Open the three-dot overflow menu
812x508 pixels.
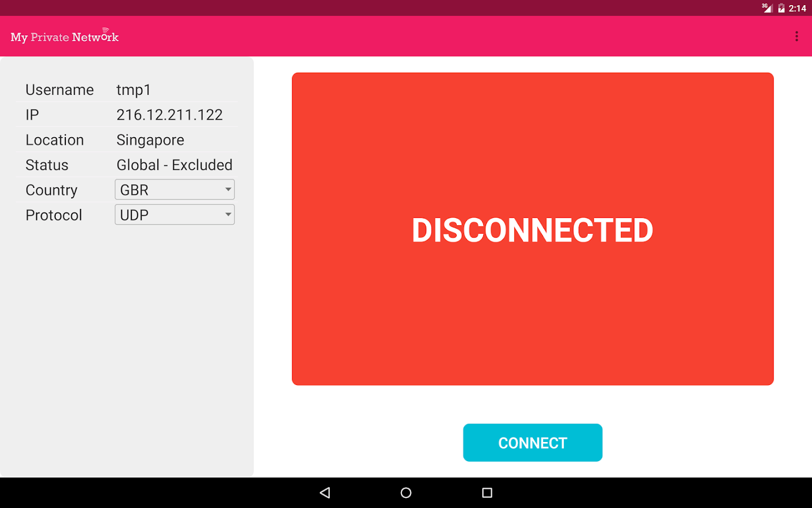(796, 37)
